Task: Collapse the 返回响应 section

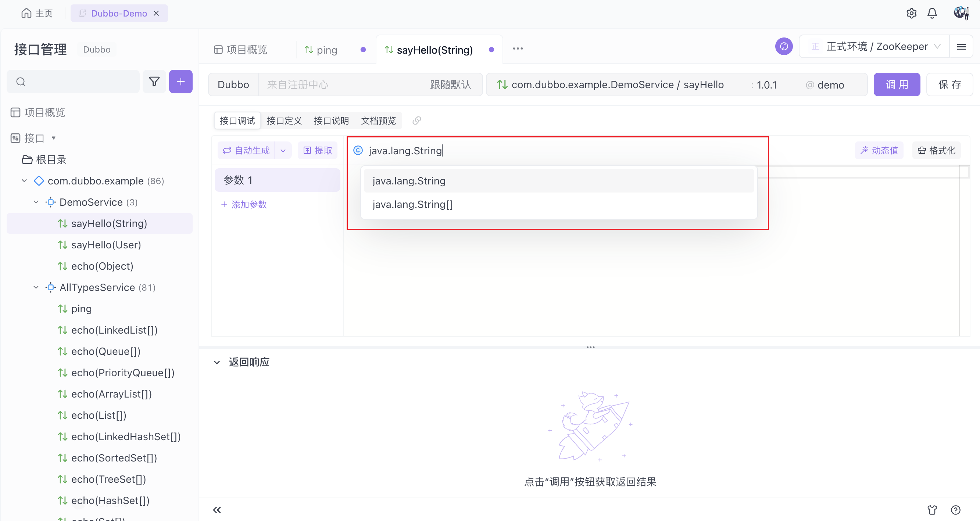Action: coord(217,362)
